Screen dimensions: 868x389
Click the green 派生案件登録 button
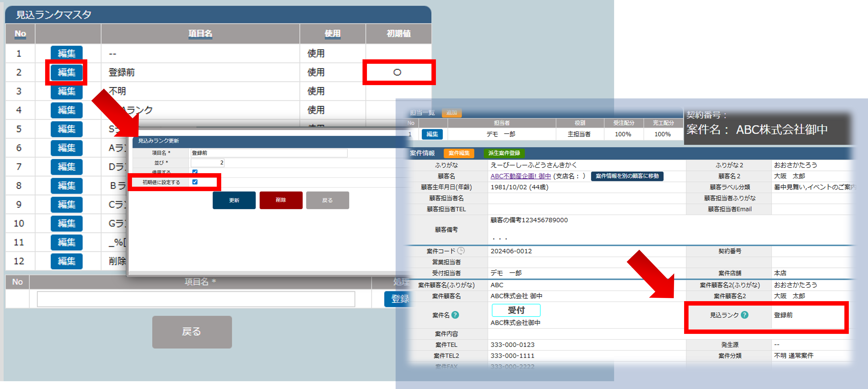[x=504, y=153]
